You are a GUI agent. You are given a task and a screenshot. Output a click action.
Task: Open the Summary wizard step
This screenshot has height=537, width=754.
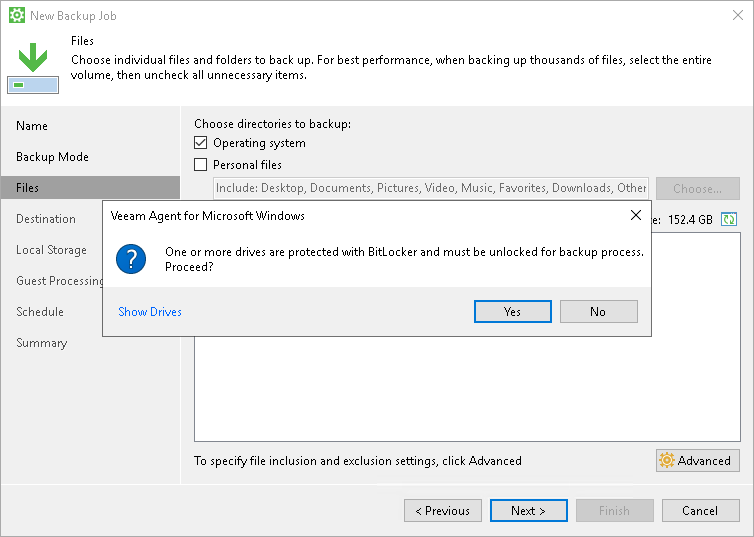tap(41, 343)
